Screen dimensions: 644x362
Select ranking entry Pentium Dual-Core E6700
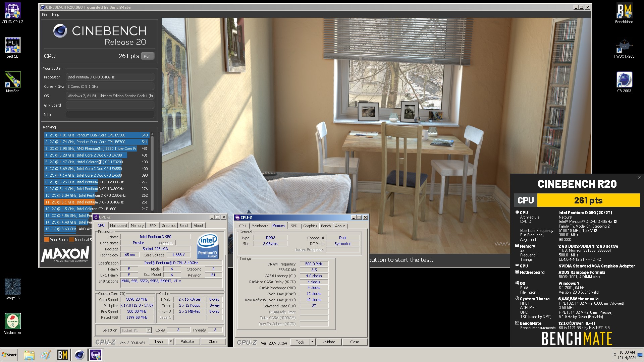click(x=97, y=142)
